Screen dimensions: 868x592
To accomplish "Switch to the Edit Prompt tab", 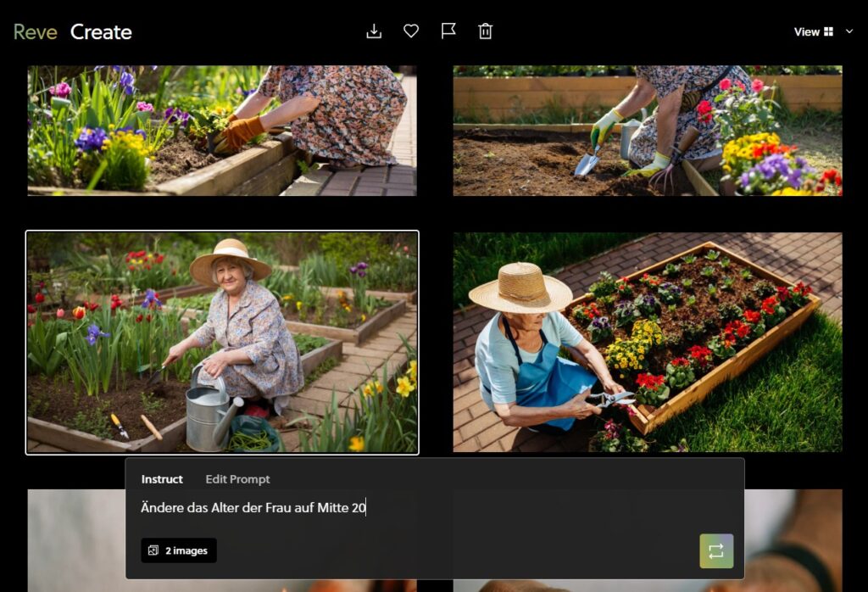I will 237,479.
